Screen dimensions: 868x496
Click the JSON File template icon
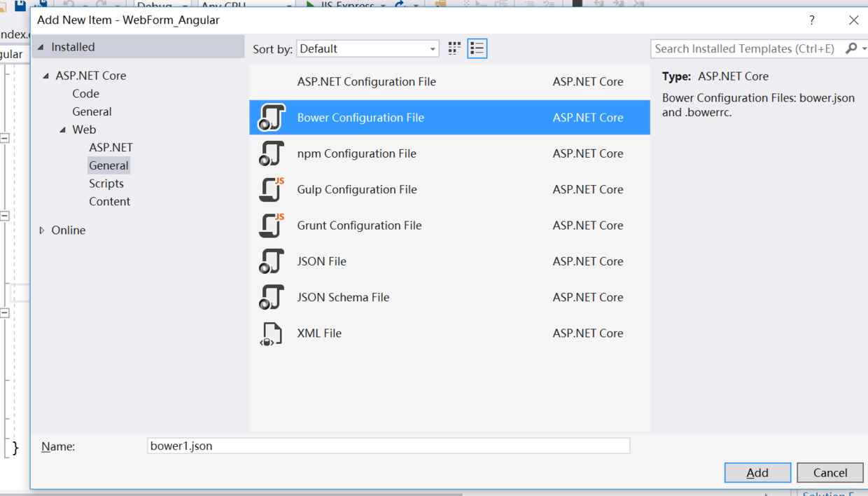coord(272,261)
